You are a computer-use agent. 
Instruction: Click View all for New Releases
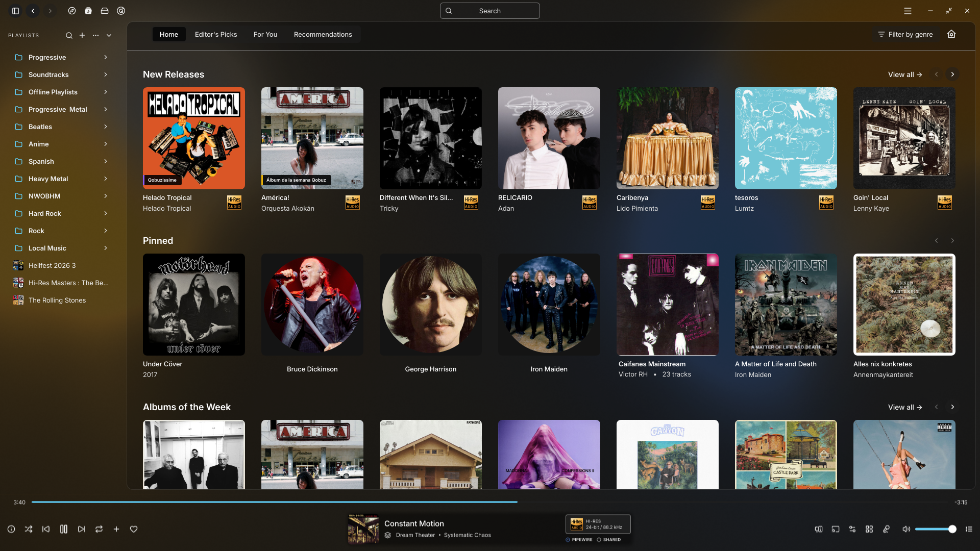[x=905, y=74]
